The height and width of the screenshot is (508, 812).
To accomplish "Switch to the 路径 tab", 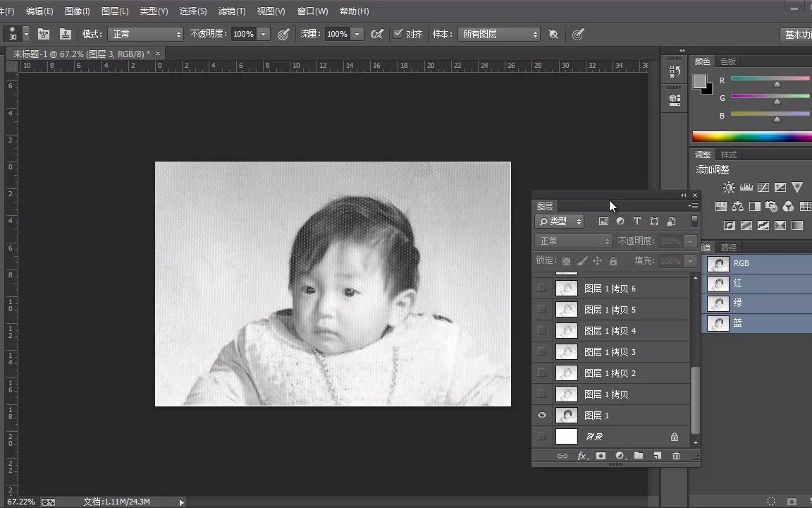I will (x=729, y=247).
